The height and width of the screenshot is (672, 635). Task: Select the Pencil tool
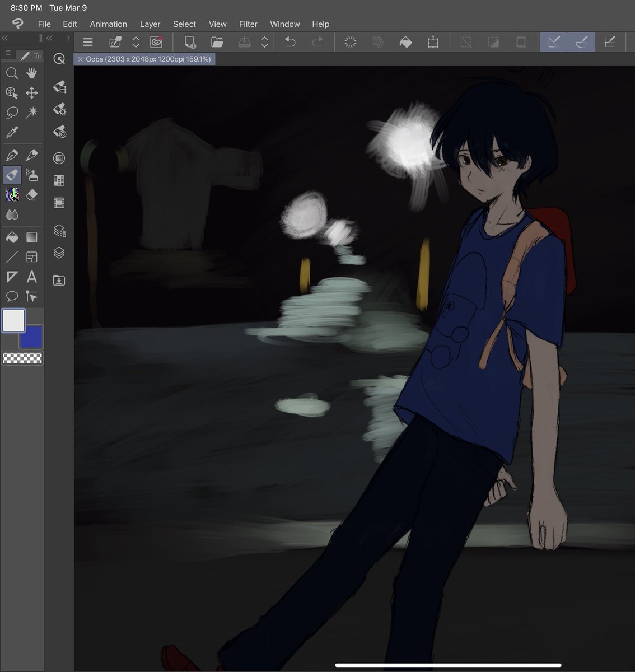coord(32,155)
